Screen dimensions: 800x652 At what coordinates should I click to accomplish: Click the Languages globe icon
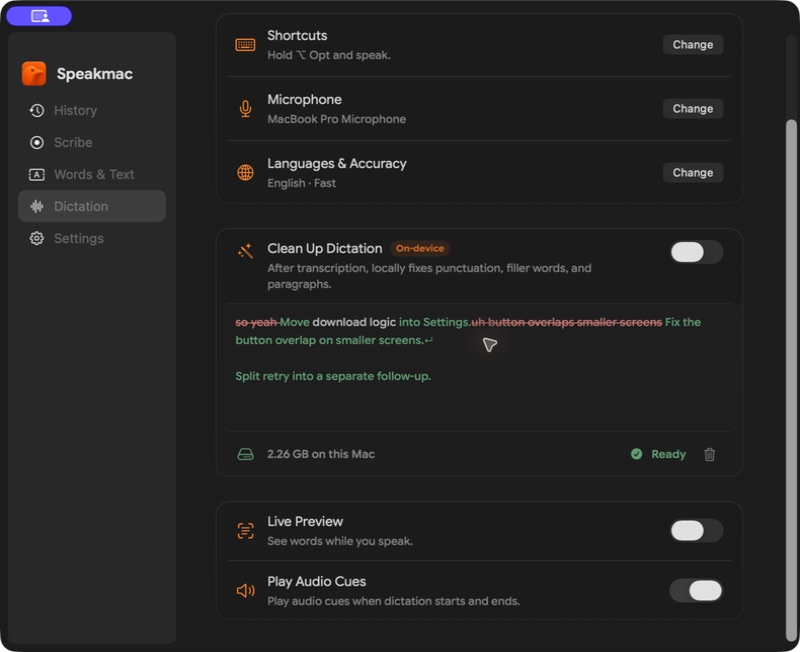(x=245, y=172)
